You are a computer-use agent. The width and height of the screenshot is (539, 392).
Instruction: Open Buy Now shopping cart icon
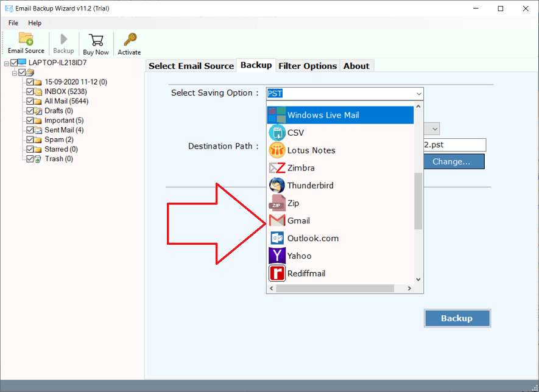pyautogui.click(x=96, y=40)
